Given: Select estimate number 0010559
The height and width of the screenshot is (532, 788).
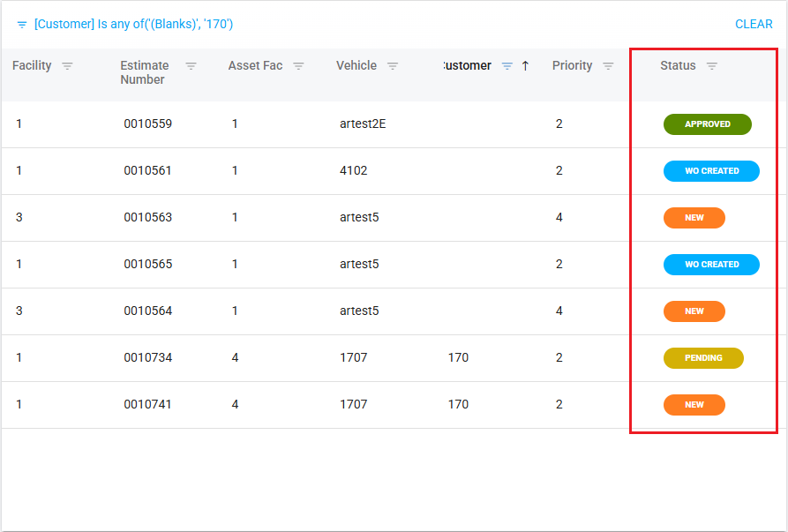Looking at the screenshot, I should tap(147, 124).
